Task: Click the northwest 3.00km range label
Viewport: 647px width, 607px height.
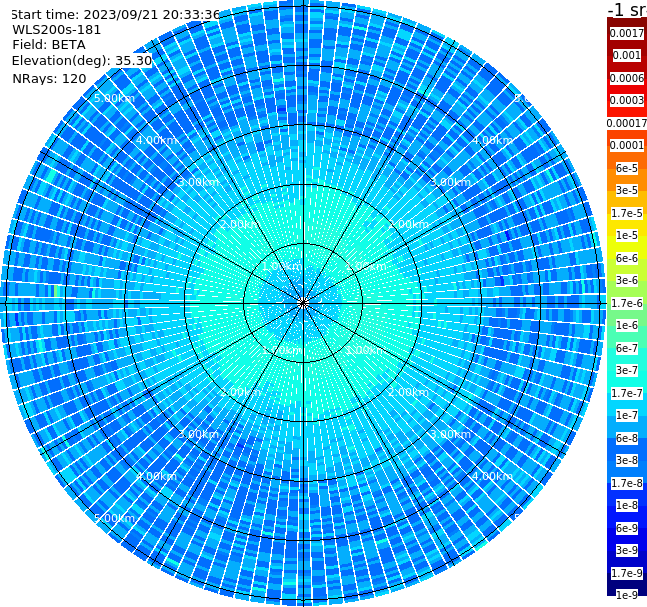Action: 198,182
